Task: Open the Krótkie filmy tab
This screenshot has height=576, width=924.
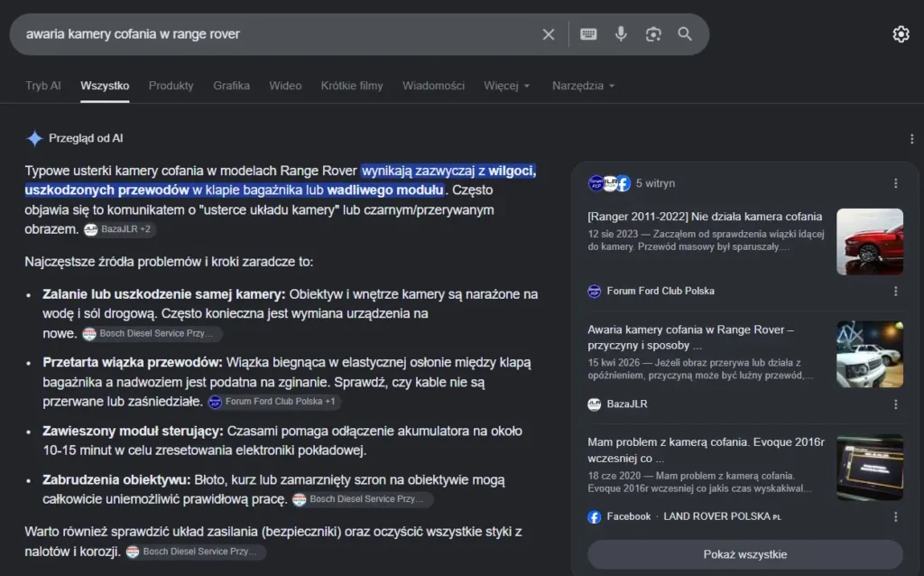Action: [352, 86]
